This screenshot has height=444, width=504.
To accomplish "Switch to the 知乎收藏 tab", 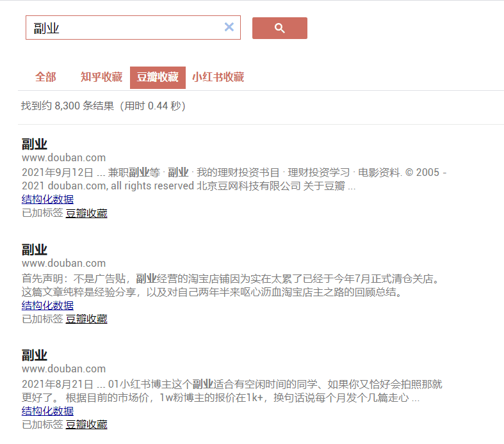I will click(101, 77).
